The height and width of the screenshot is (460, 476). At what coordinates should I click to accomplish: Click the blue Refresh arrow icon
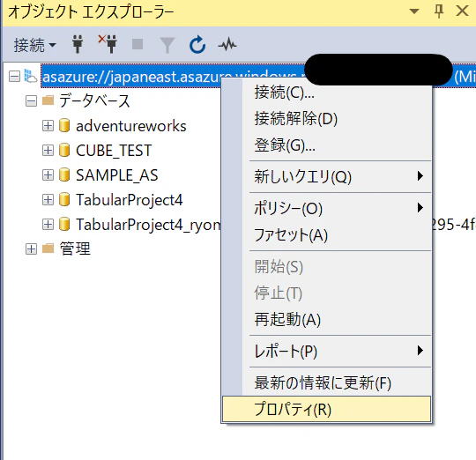[x=197, y=45]
